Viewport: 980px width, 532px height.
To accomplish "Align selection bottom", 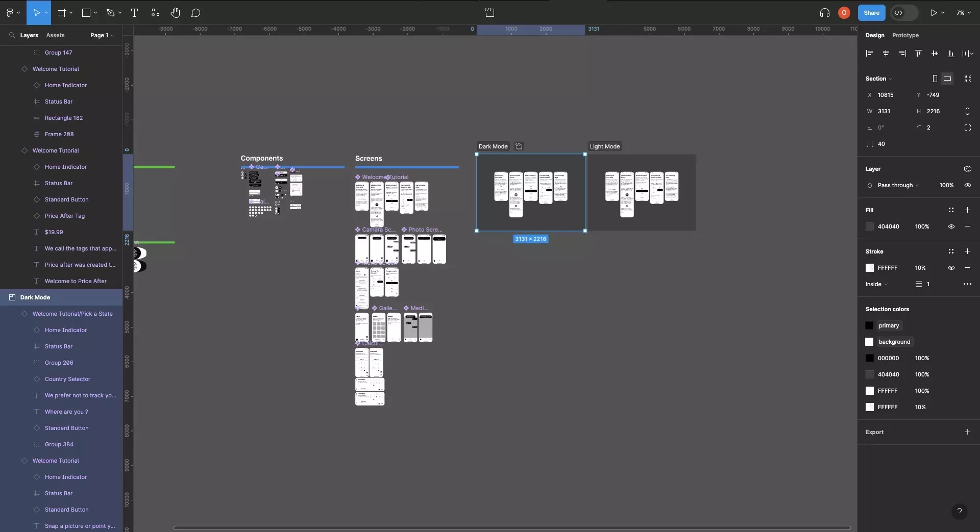I will coord(951,53).
